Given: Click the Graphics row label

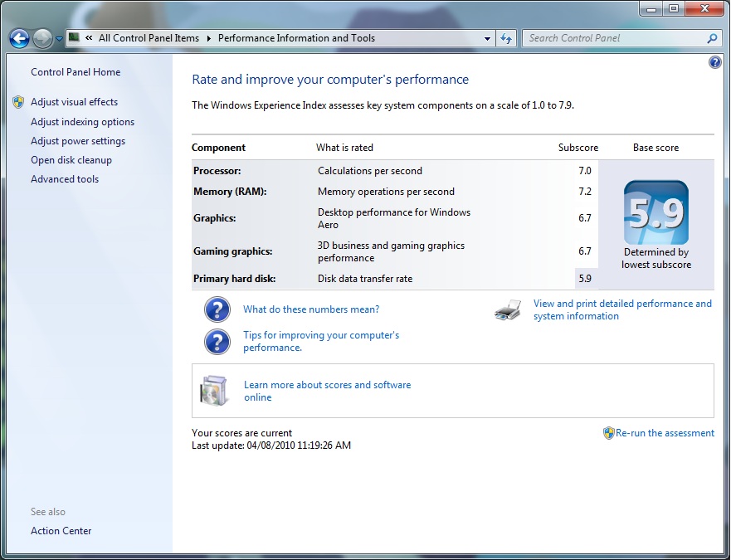Looking at the screenshot, I should [214, 217].
